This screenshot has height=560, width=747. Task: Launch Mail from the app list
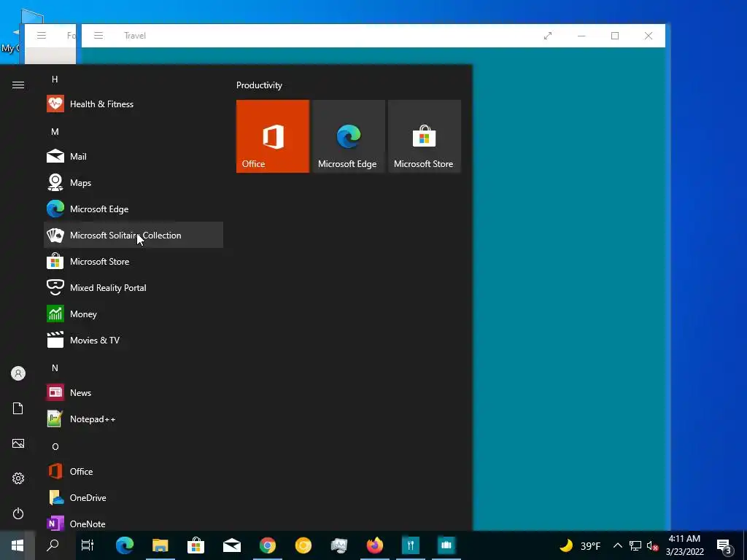tap(133, 156)
